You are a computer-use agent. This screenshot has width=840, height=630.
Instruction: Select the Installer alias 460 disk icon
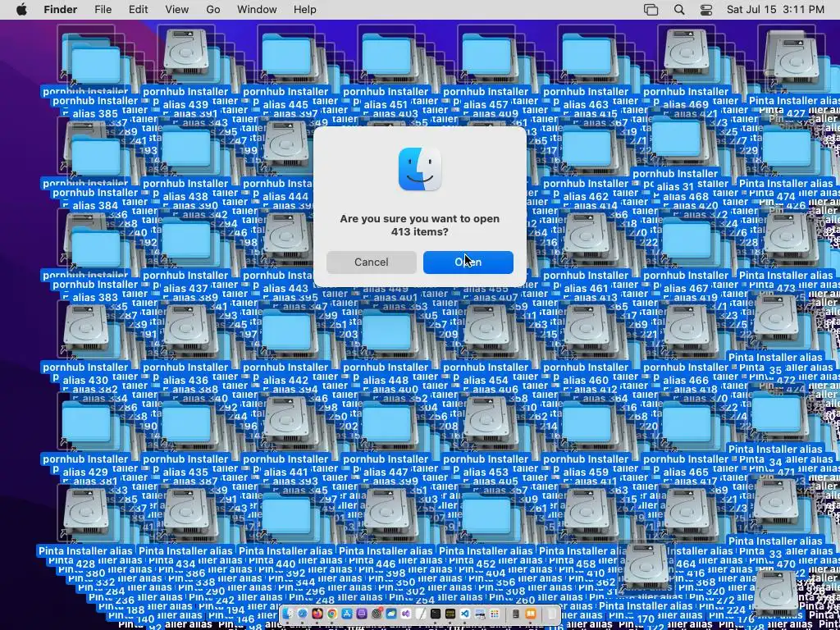(587, 328)
